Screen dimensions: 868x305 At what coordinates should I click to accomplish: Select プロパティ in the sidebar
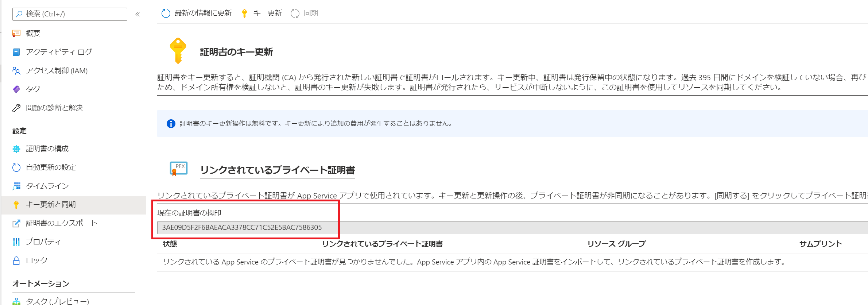(x=43, y=242)
